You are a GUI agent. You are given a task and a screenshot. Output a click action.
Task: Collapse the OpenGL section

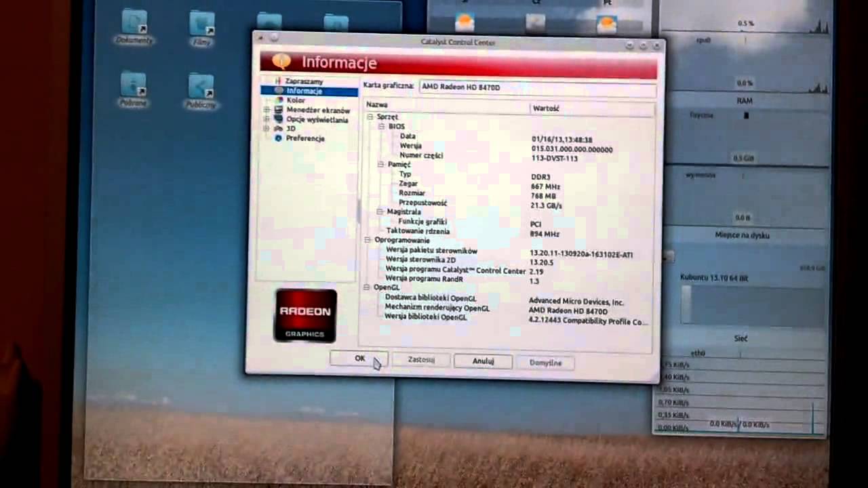point(368,287)
